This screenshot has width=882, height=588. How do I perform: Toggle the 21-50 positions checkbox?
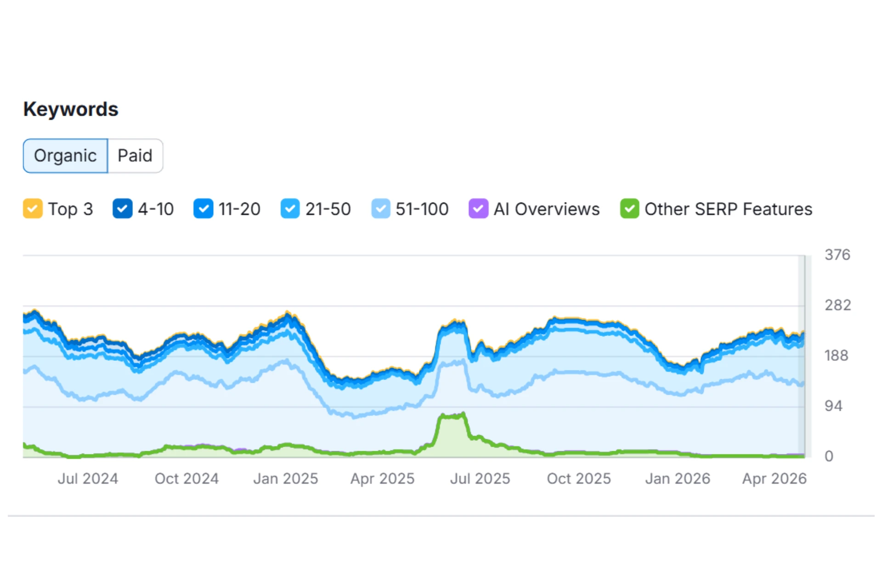[x=290, y=209]
